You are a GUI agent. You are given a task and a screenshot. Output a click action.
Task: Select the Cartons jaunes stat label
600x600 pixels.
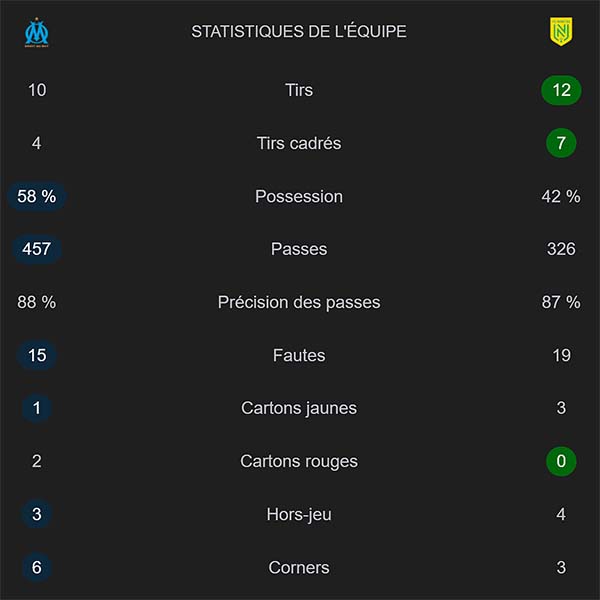(x=299, y=408)
